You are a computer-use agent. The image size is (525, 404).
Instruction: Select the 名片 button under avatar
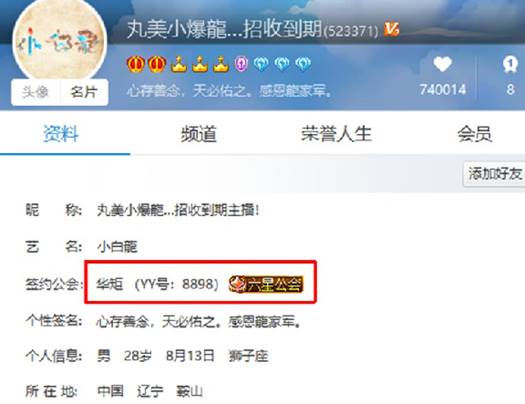pos(84,92)
